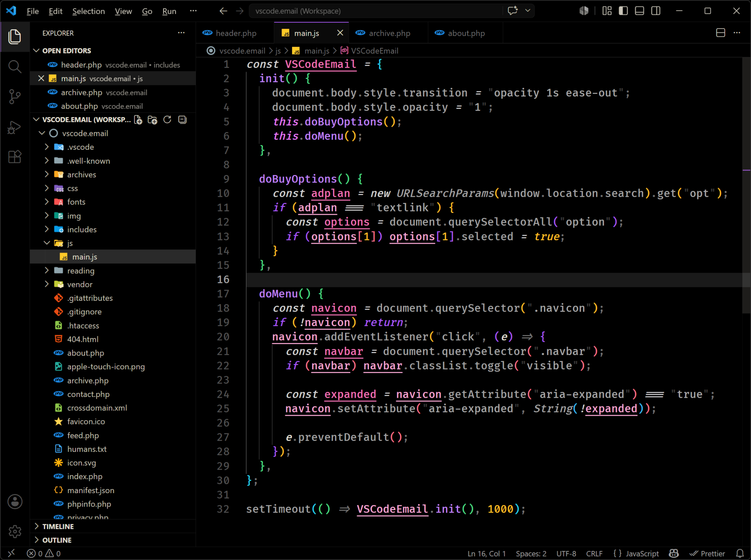Open the Extensions view

[x=15, y=157]
